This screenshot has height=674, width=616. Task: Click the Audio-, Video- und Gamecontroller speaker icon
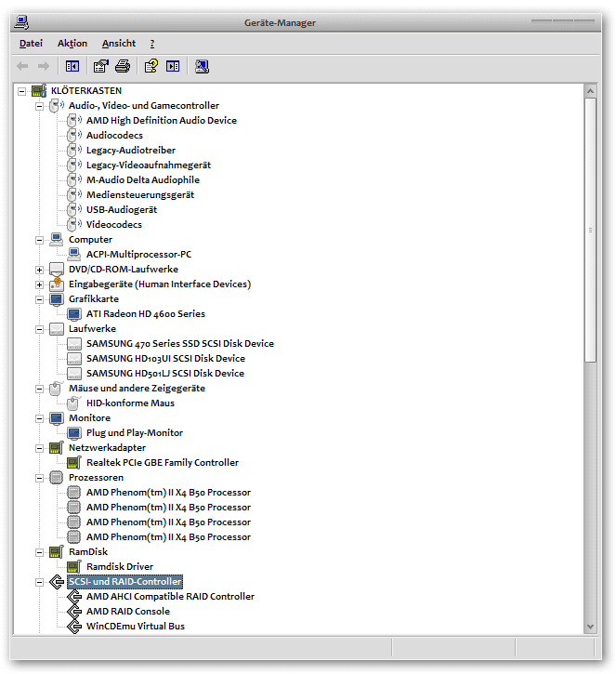point(57,106)
